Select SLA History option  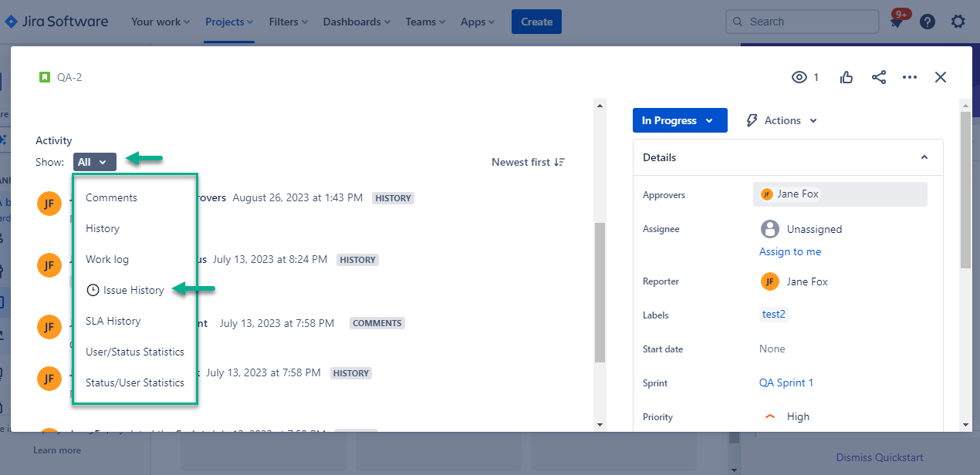pos(113,321)
